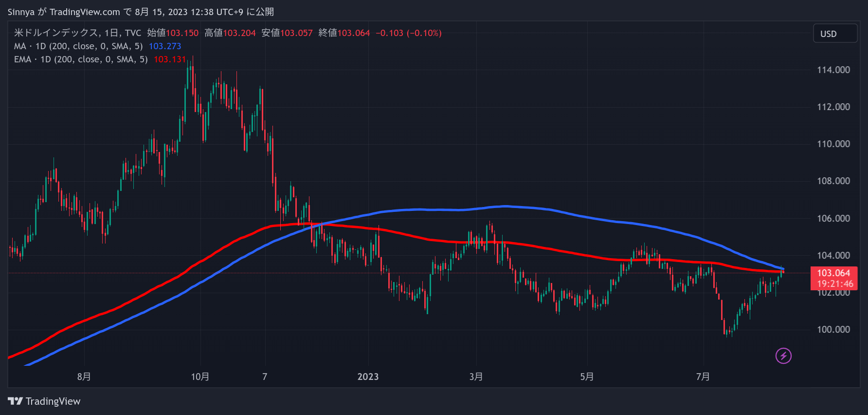Click the Sinnya publish header text
The image size is (868, 415).
(141, 12)
